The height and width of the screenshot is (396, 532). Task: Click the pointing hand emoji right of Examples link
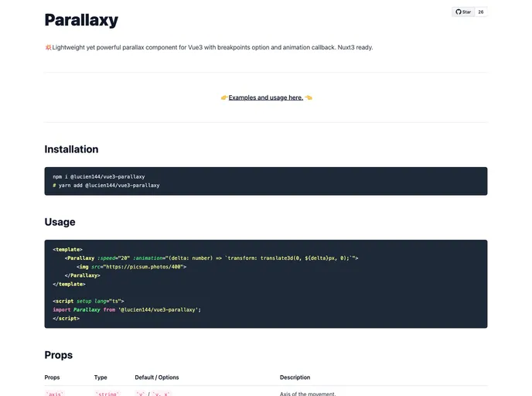click(x=309, y=97)
